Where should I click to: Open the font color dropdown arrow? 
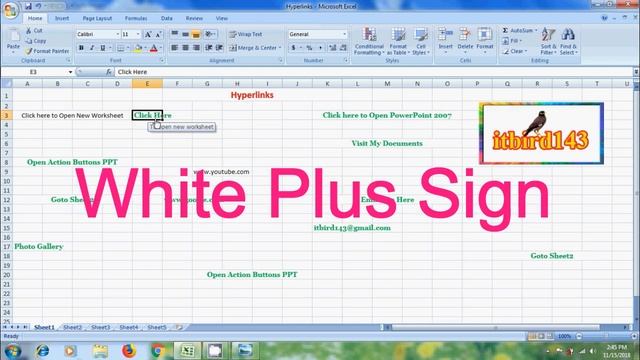tap(160, 48)
